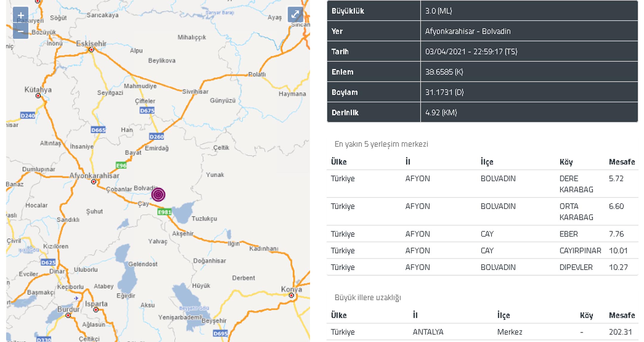Click Ülke column header in nearest settlements table
The image size is (644, 342).
point(339,162)
